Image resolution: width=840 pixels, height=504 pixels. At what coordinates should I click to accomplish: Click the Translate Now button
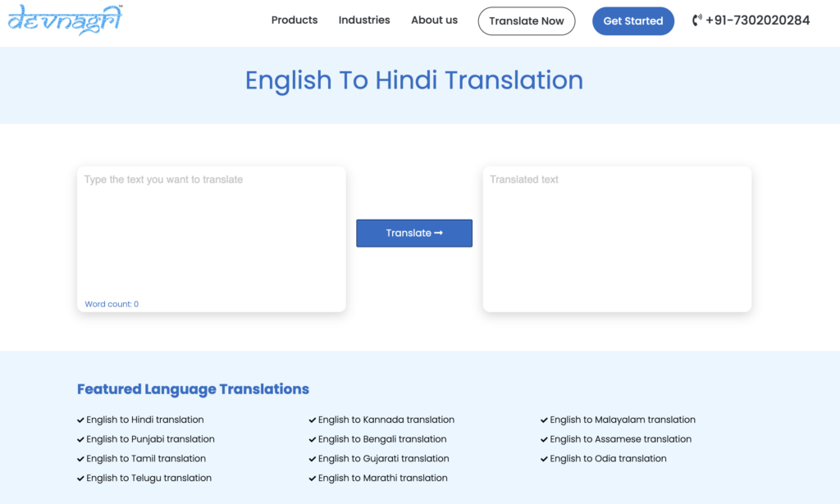[x=526, y=21]
